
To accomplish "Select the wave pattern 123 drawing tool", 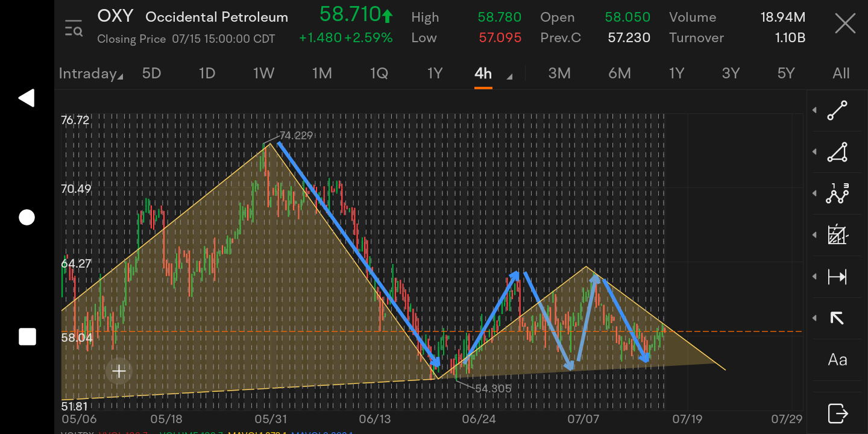I will [837, 193].
